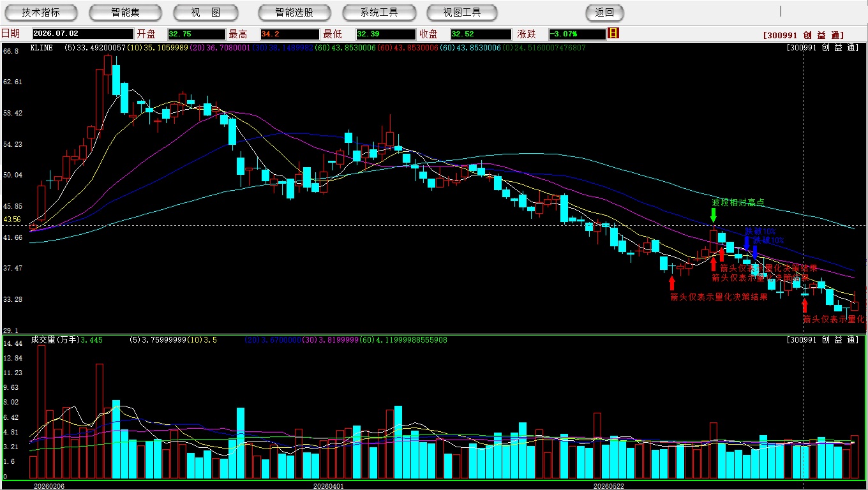Click the (60)4.11999988555908 volume average

(x=404, y=340)
